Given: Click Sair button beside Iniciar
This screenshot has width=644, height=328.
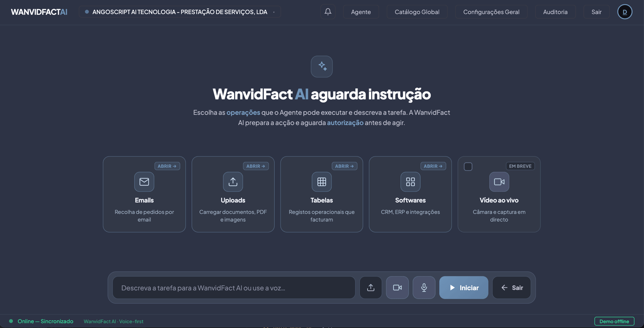Looking at the screenshot, I should click(x=512, y=287).
